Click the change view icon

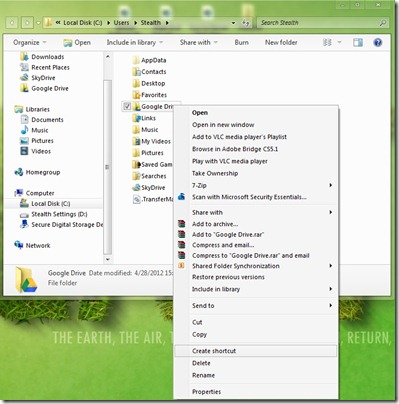point(327,42)
